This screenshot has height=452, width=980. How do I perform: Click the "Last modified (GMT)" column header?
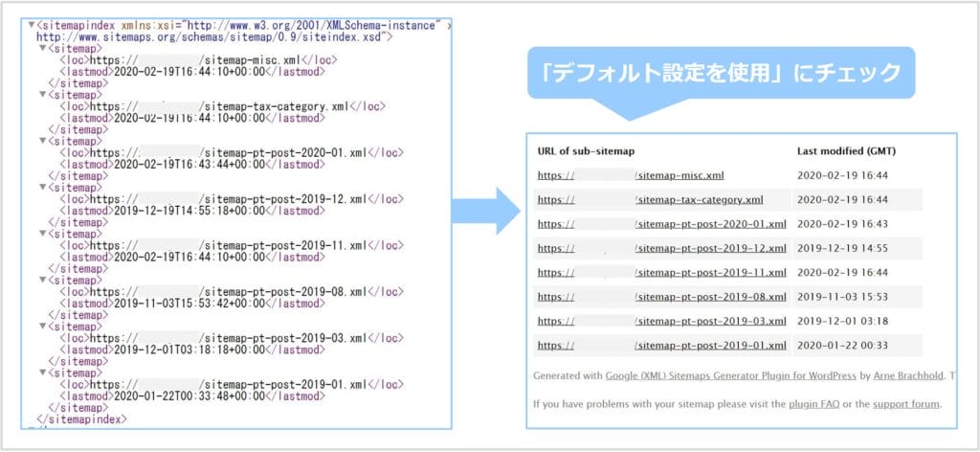tap(846, 151)
